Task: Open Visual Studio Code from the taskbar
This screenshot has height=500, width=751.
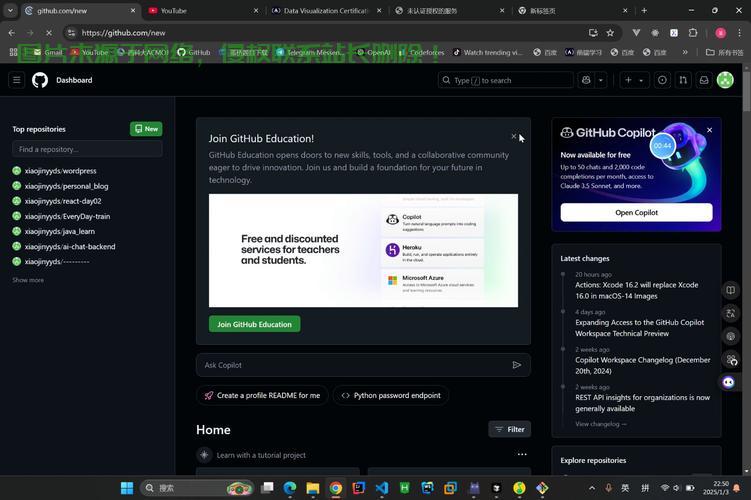Action: (x=382, y=488)
